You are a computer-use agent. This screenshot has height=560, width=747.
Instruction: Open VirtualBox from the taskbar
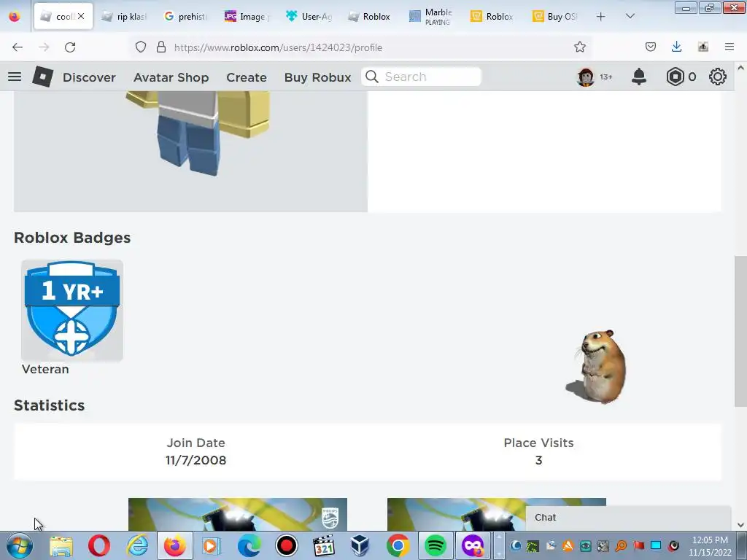point(360,545)
